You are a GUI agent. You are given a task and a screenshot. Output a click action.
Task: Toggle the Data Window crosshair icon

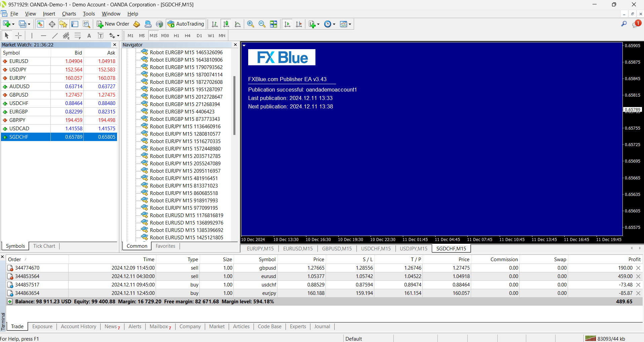point(52,24)
